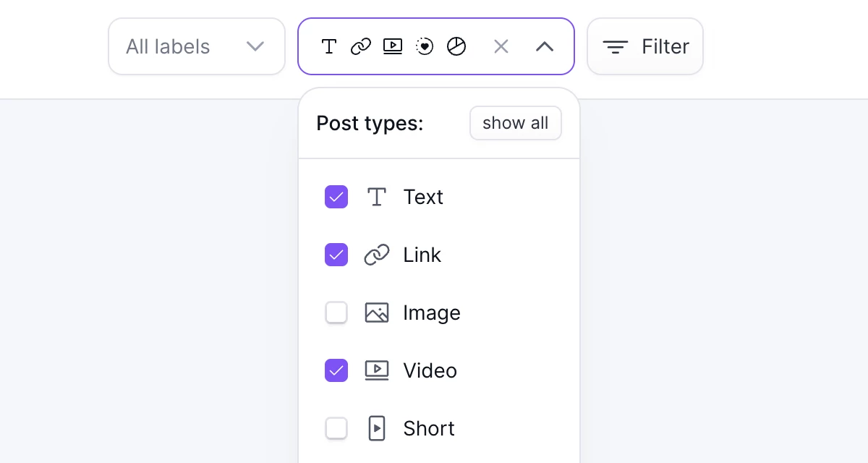Uncheck the Text checkbox
The width and height of the screenshot is (868, 463).
[x=336, y=197]
